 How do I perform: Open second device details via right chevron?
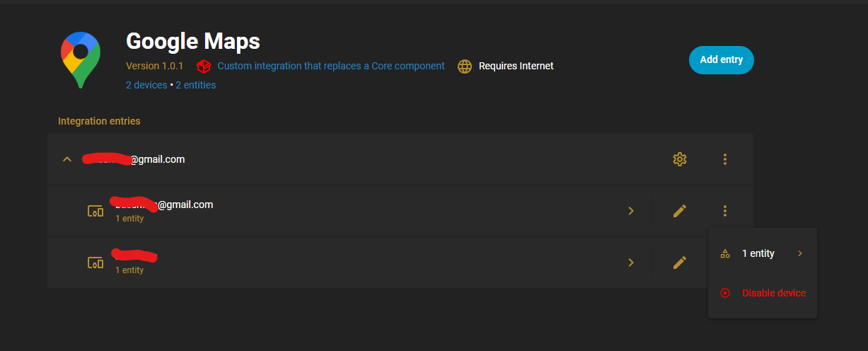click(x=631, y=263)
